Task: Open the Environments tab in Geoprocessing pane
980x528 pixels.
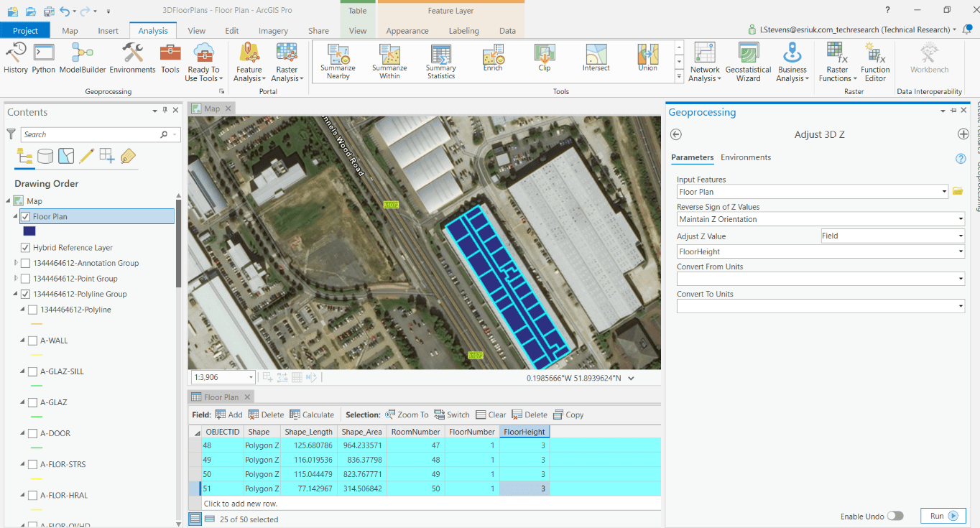Action: tap(746, 157)
